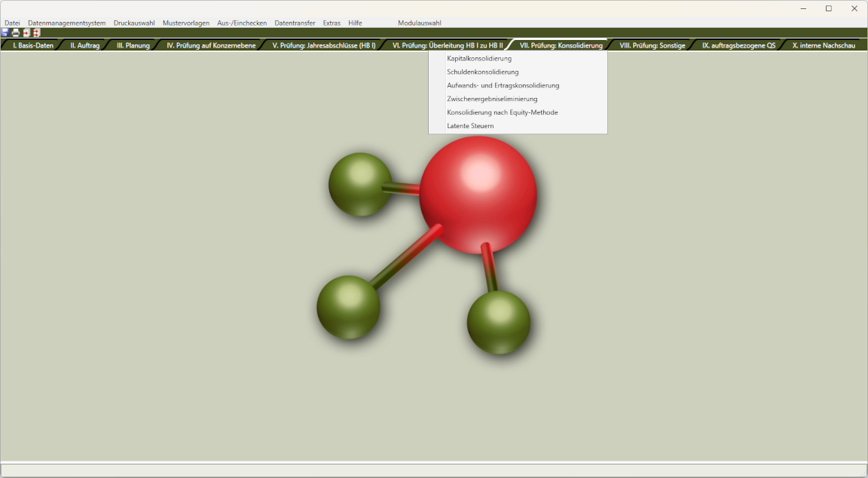
Task: Click the single red arrow document icon
Action: (x=26, y=33)
